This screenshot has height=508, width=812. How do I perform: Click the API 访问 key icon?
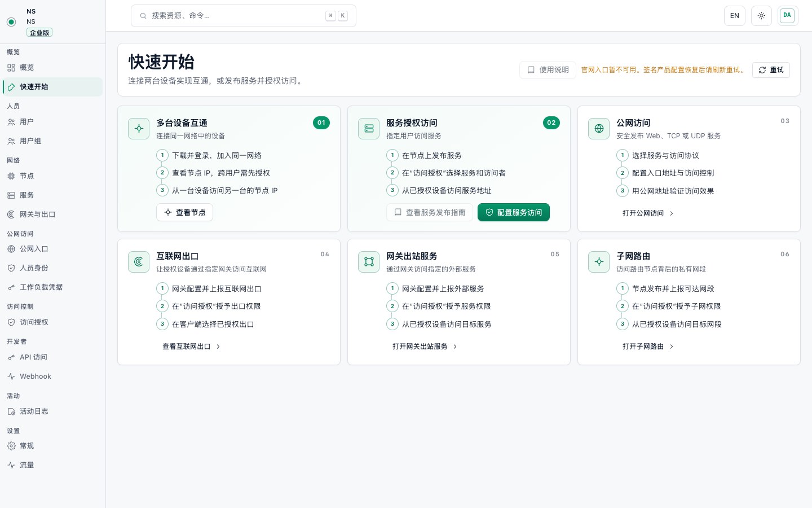pyautogui.click(x=11, y=357)
